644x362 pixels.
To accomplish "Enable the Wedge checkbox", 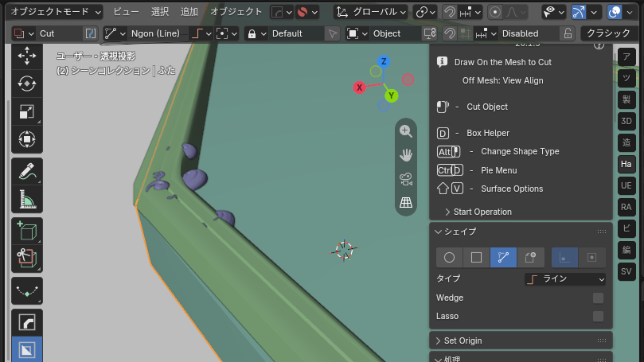I will pos(598,298).
